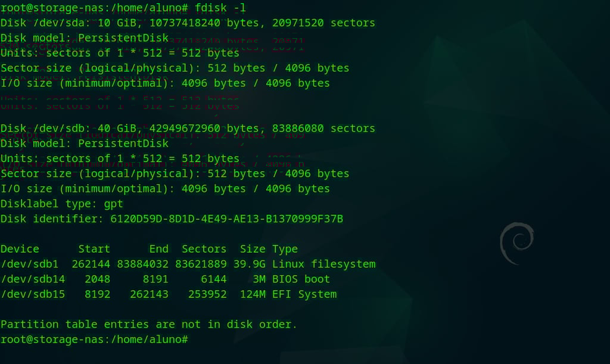Click the 'Disklabel type: gpt' line
This screenshot has height=364, width=610.
(x=62, y=204)
